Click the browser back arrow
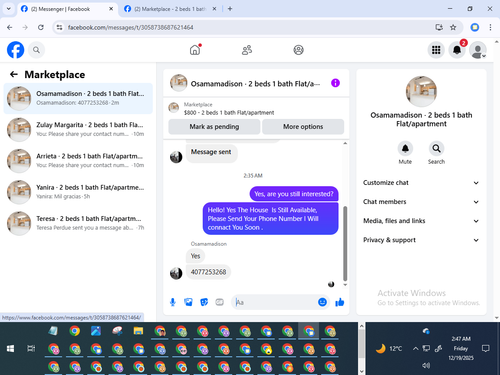The height and width of the screenshot is (375, 500). click(10, 27)
